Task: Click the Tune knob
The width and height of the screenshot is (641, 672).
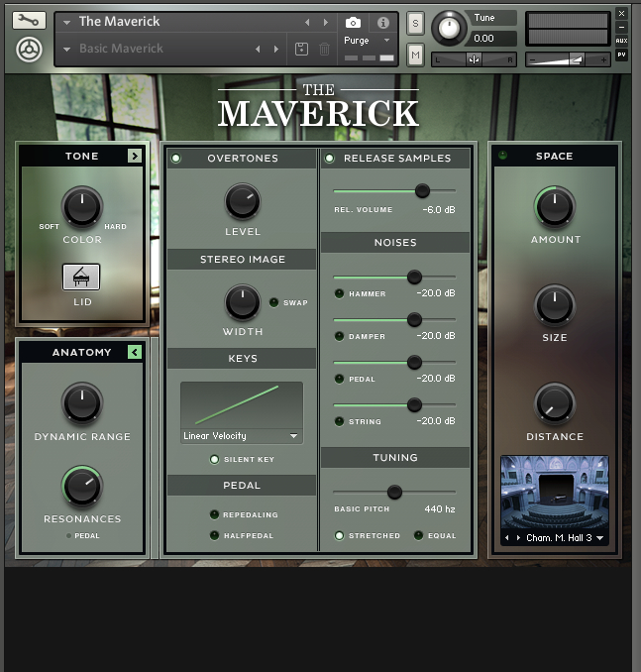Action: (x=449, y=29)
